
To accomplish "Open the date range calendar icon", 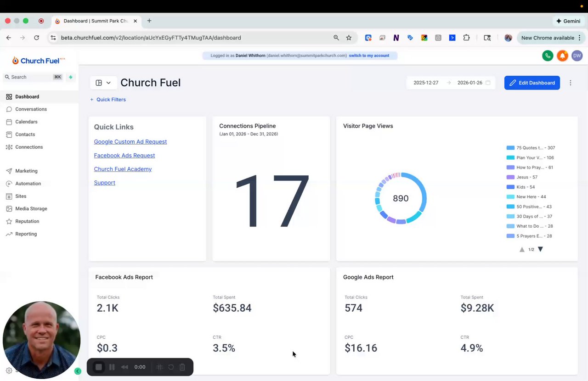I will coord(488,83).
